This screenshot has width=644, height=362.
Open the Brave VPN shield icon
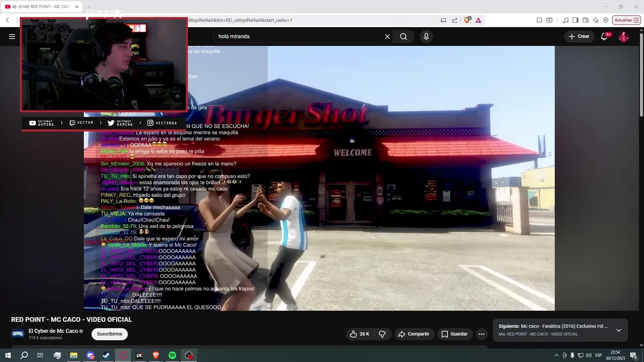point(606,20)
